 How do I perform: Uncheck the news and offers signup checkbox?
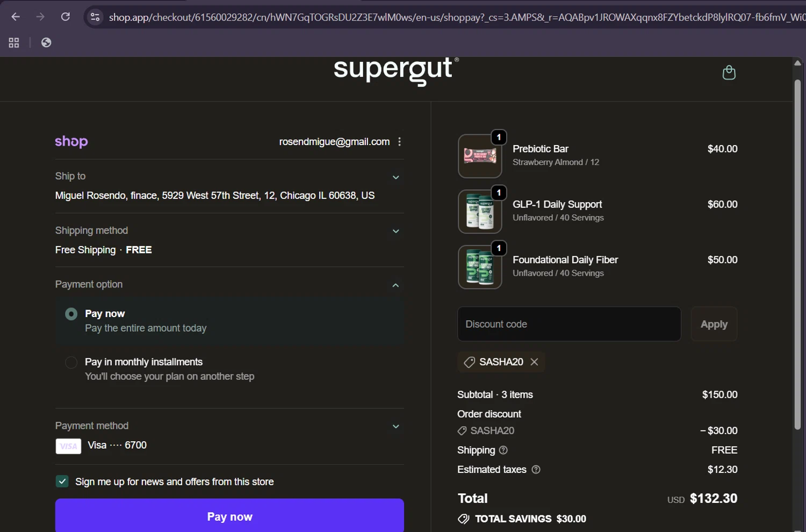tap(62, 481)
